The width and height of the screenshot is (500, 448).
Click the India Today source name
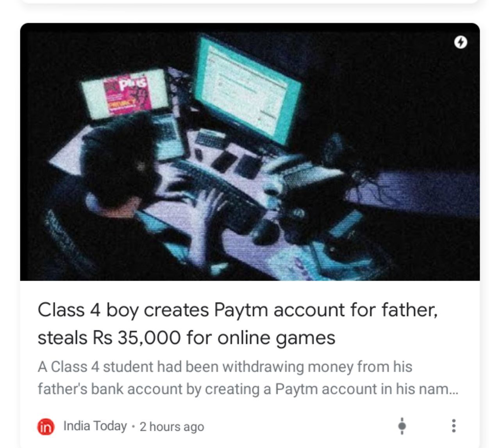pos(95,426)
